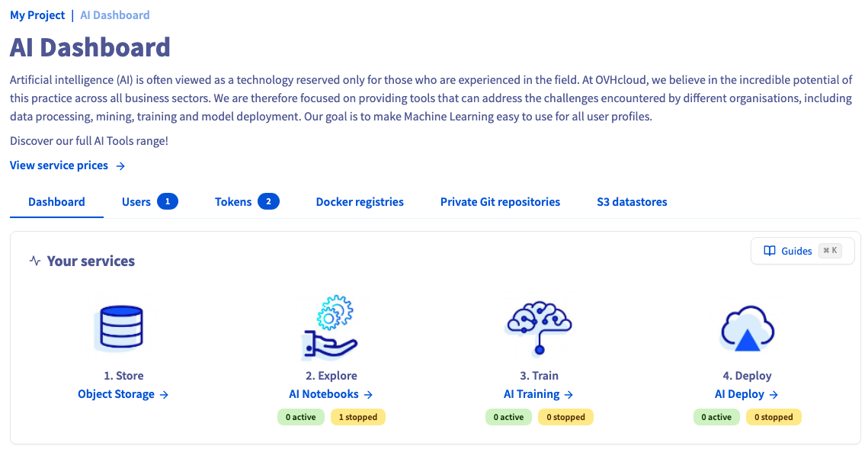Open the Private Git repositories tab
This screenshot has width=868, height=449.
pos(501,202)
